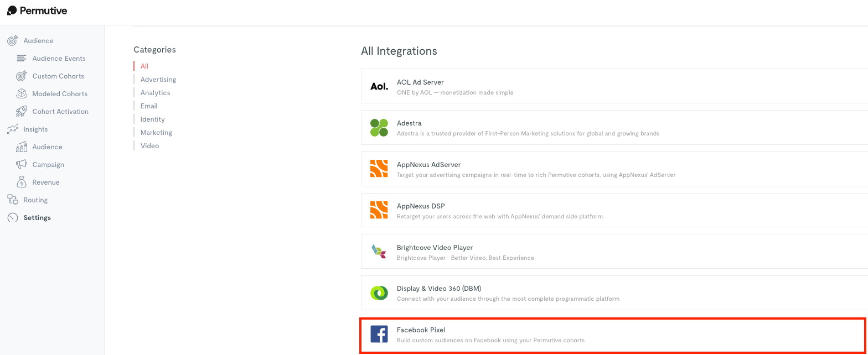The image size is (868, 355).
Task: Click the Revenue money bag icon
Action: click(22, 182)
